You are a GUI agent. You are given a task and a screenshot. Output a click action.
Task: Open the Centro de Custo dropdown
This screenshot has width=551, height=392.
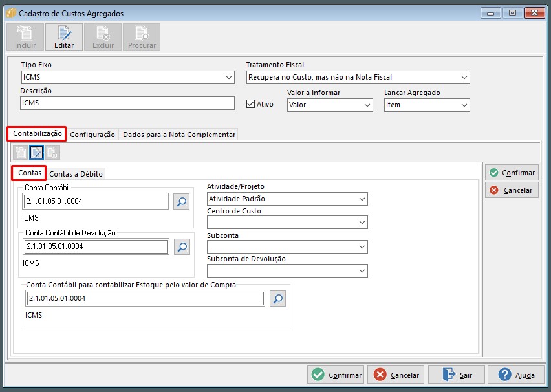(362, 223)
